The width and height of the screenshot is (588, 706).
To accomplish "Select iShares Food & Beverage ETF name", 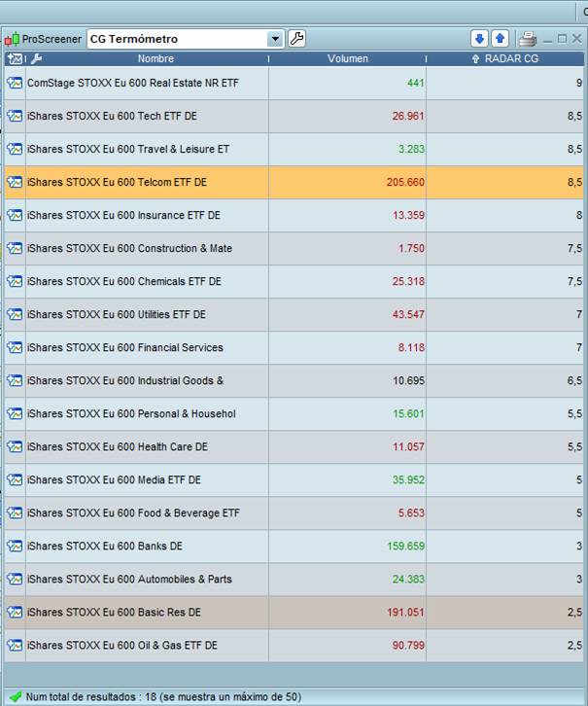I will (x=133, y=512).
